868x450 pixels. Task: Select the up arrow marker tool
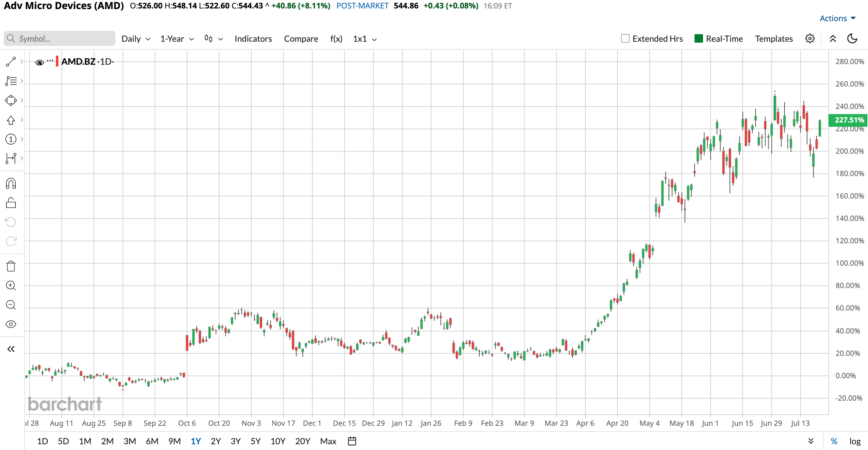[x=11, y=120]
